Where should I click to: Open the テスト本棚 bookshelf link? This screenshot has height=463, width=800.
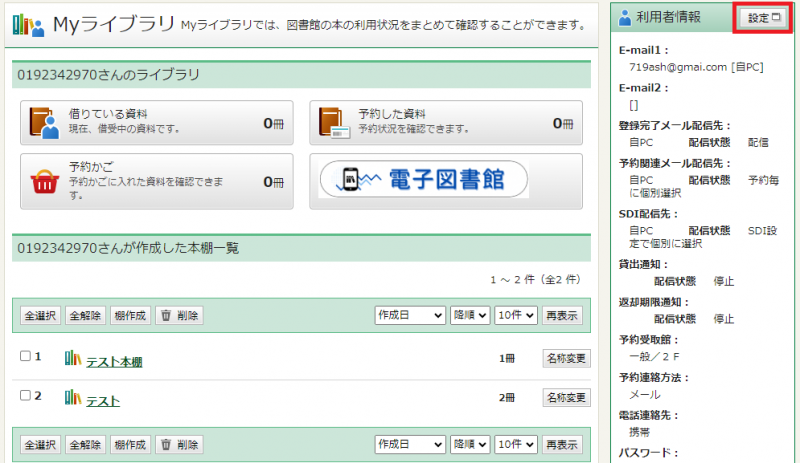coord(114,362)
